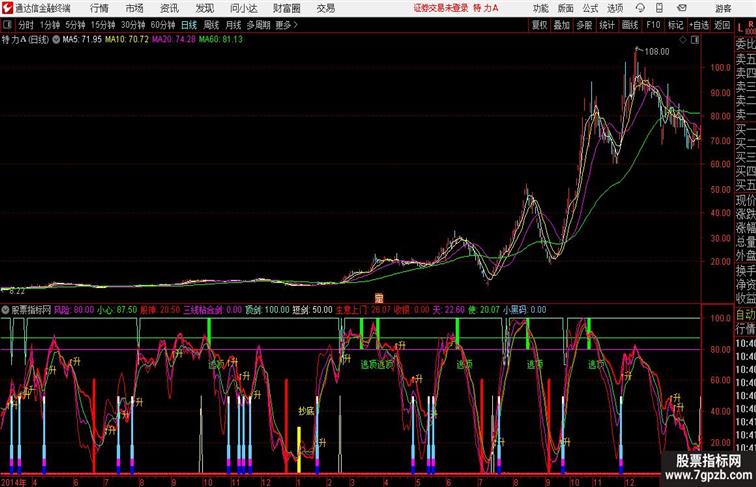
Task: Switch to 15分钟 period
Action: pyautogui.click(x=103, y=25)
